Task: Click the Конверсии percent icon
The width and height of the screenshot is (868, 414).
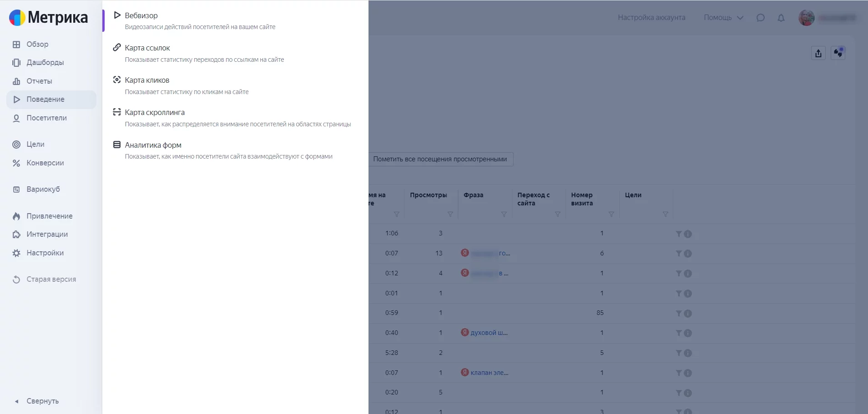Action: (x=16, y=163)
